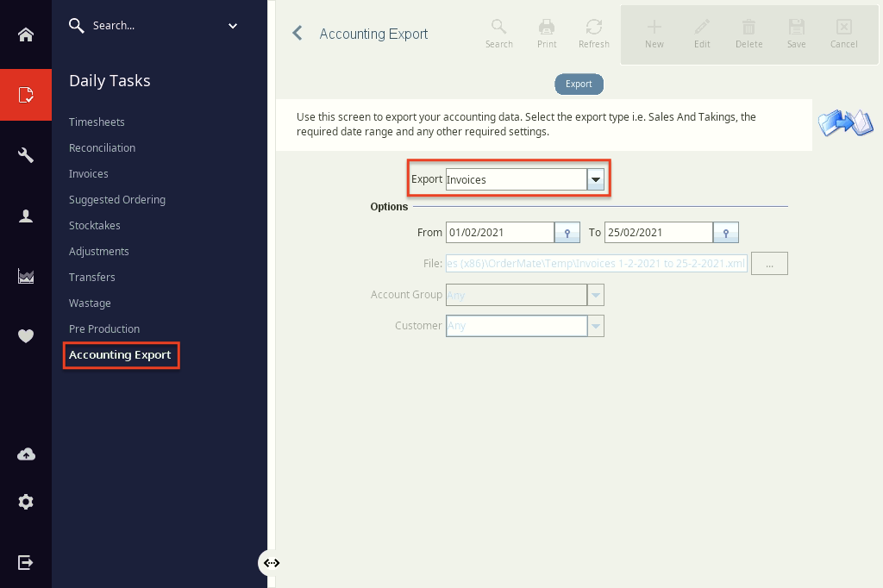The width and height of the screenshot is (883, 588).
Task: Open the search filter chevron next to Search
Action: [x=232, y=25]
